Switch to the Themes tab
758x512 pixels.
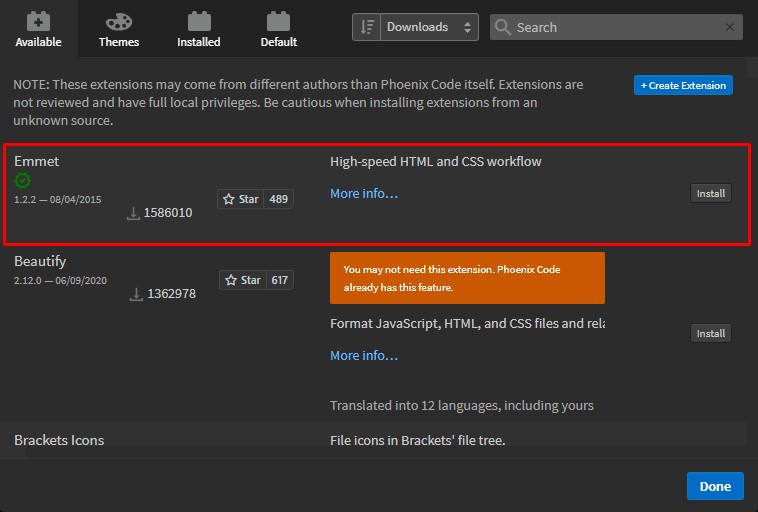[x=118, y=29]
